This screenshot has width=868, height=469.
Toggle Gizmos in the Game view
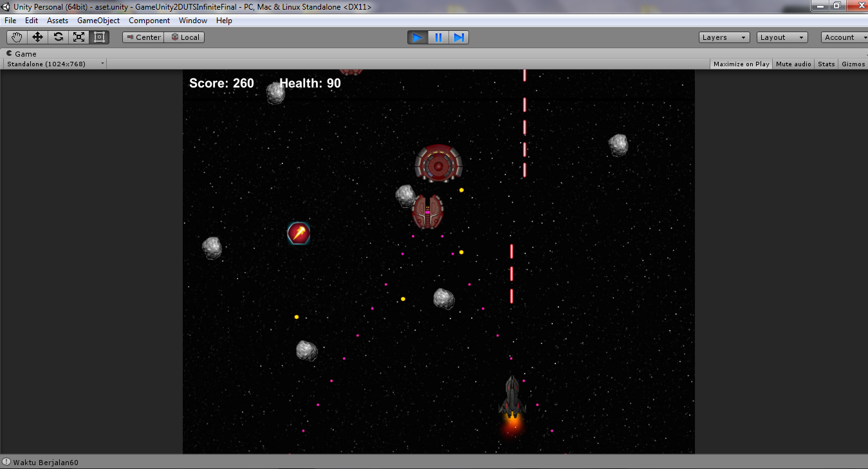(853, 64)
